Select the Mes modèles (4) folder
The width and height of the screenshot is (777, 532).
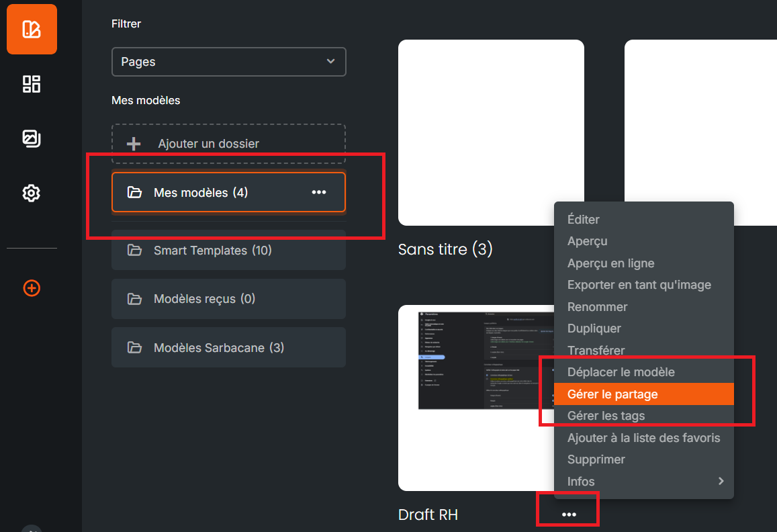[x=228, y=192]
